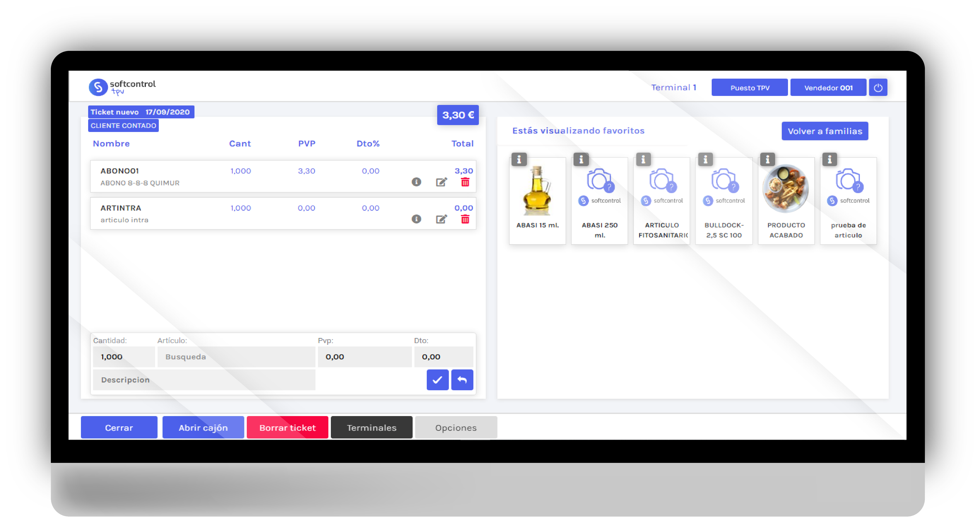Return with Volver a familias button
The width and height of the screenshot is (980, 518).
(x=825, y=131)
